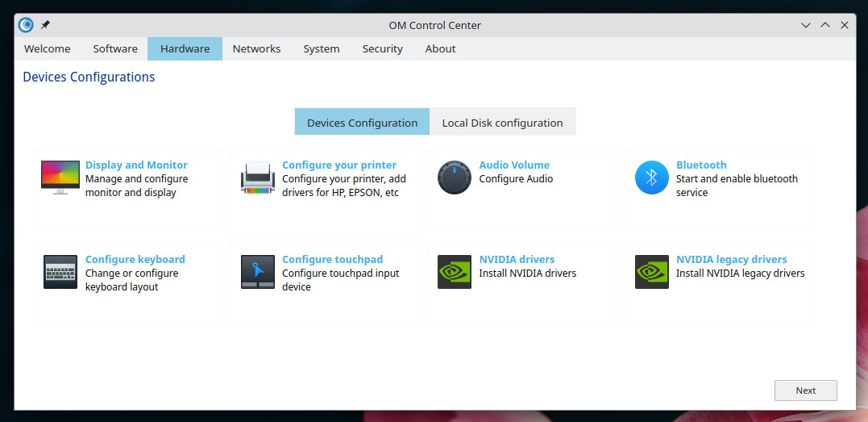Switch to the Local Disk configuration sub-tab
The height and width of the screenshot is (422, 868).
click(x=503, y=123)
